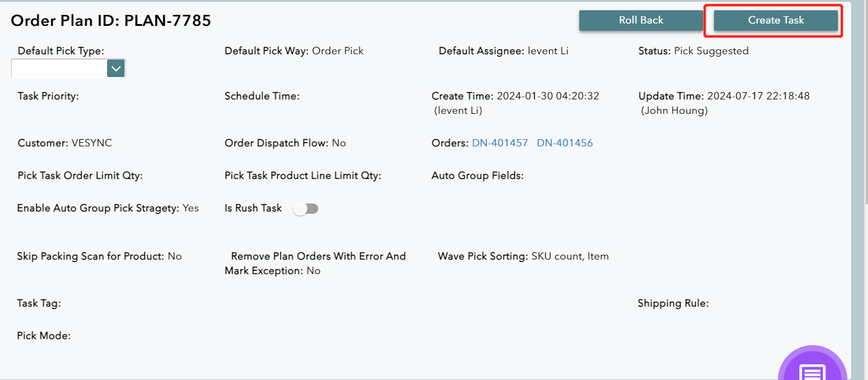Viewport: 868px width, 380px height.
Task: Click the Update Time 2024-07-17 value
Action: (758, 96)
